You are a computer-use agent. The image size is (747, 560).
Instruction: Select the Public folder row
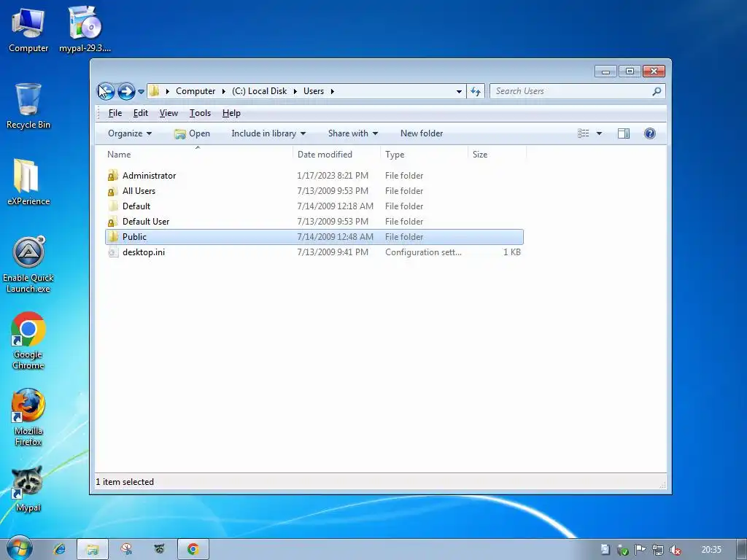tap(314, 237)
